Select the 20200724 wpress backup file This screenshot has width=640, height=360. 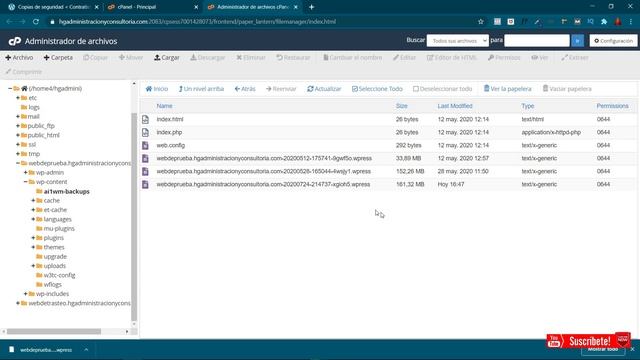click(263, 184)
